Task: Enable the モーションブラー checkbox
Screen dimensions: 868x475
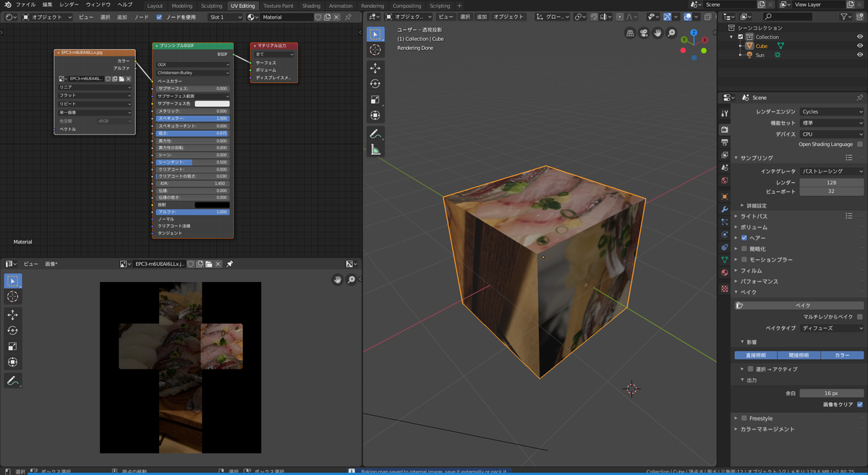Action: [x=744, y=260]
